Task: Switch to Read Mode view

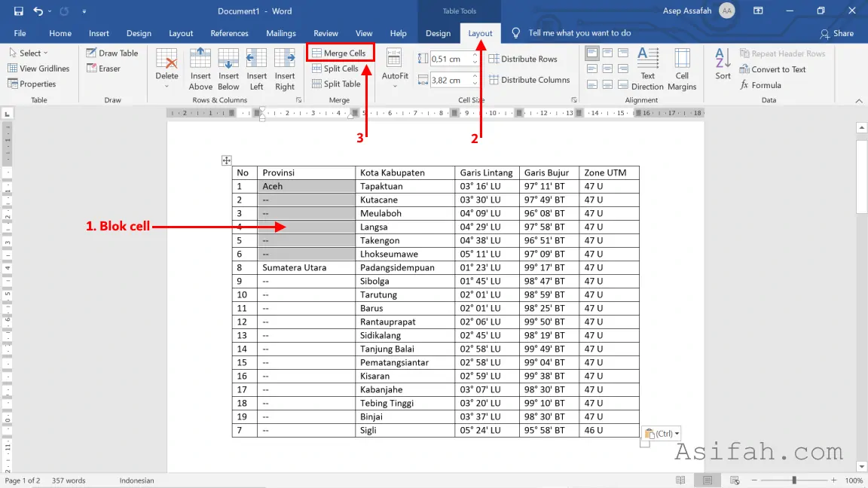Action: (680, 480)
